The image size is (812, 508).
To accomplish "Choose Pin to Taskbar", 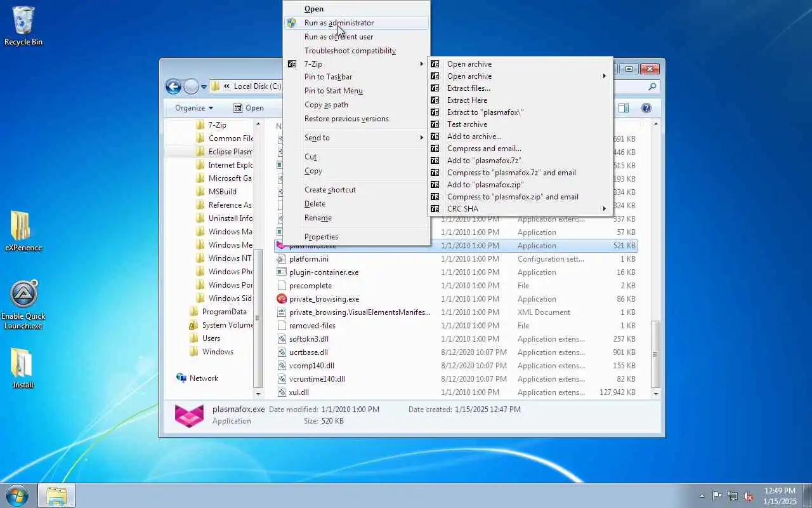I will tap(357, 77).
